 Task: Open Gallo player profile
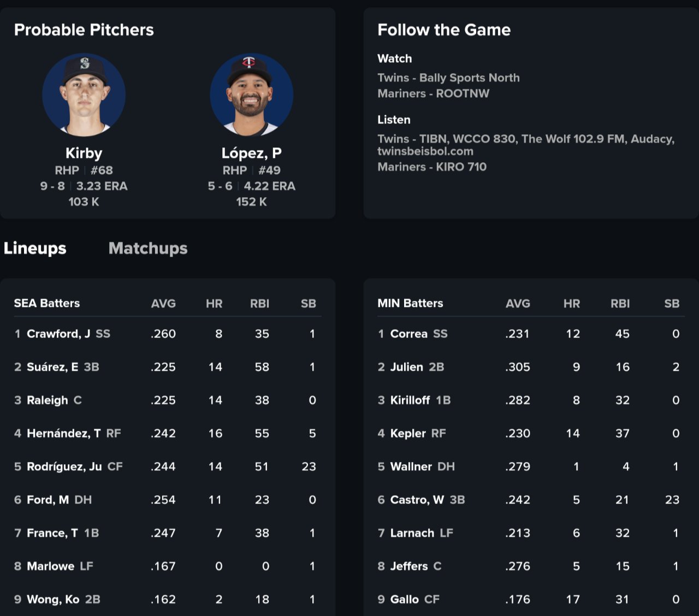[x=405, y=600]
